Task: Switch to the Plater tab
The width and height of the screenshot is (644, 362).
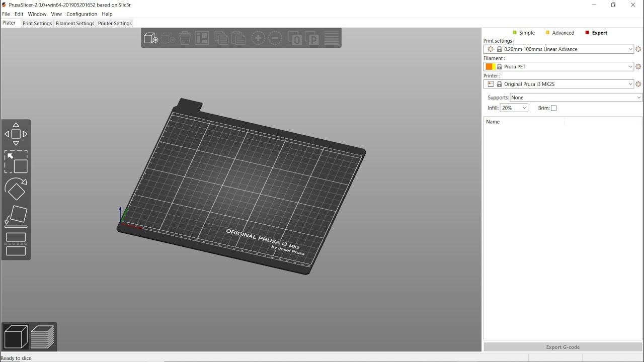Action: click(9, 23)
